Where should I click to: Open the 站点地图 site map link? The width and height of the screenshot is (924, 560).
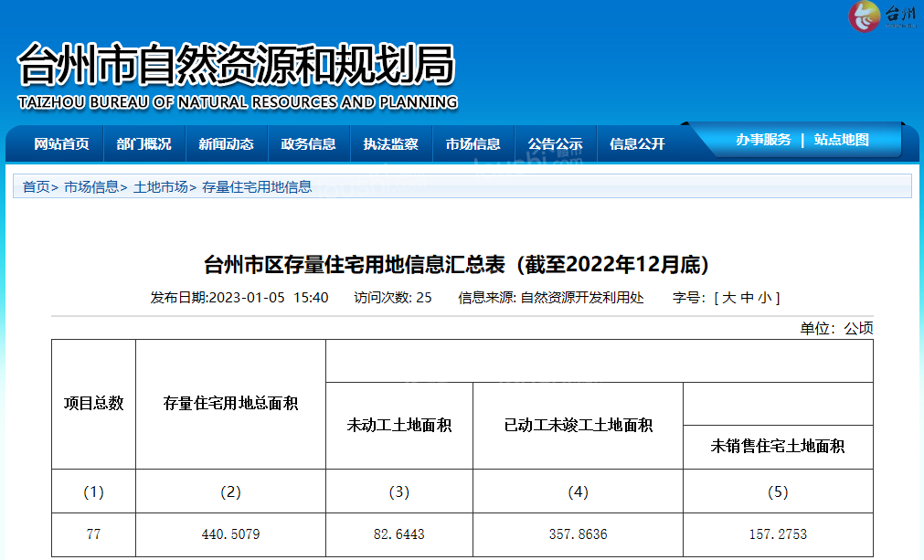pyautogui.click(x=841, y=140)
